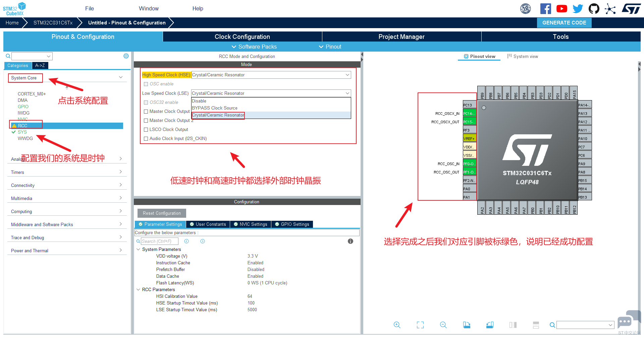Open the ST forum chat bubble icon
644x338 pixels.
[629, 319]
